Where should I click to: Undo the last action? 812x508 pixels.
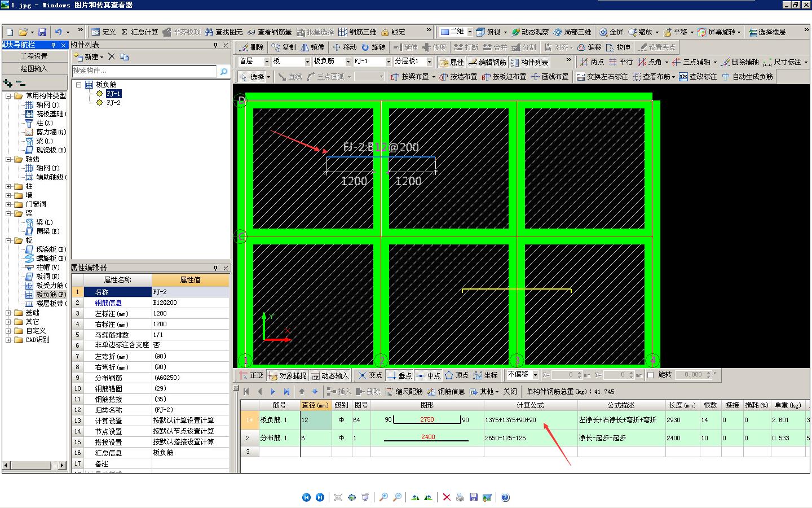point(59,32)
